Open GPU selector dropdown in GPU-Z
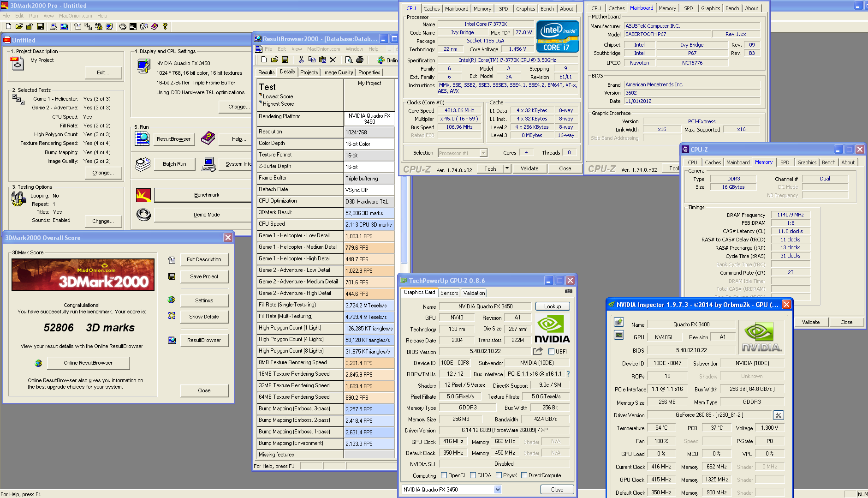Viewport: 868px width, 498px height. pos(498,489)
